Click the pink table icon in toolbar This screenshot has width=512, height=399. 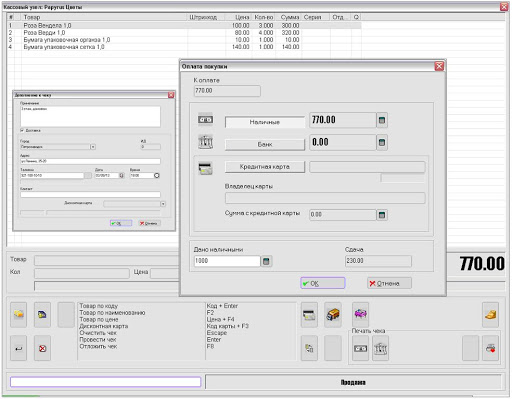click(361, 314)
